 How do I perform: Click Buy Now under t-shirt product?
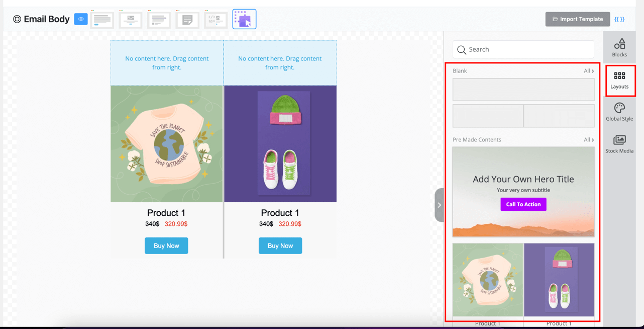166,246
